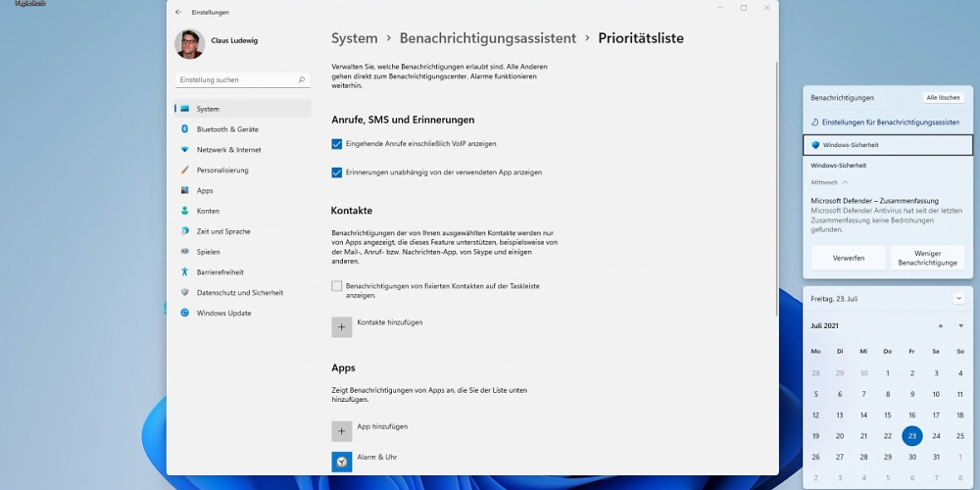Maximize the Einstellungen window
980x490 pixels.
click(744, 8)
